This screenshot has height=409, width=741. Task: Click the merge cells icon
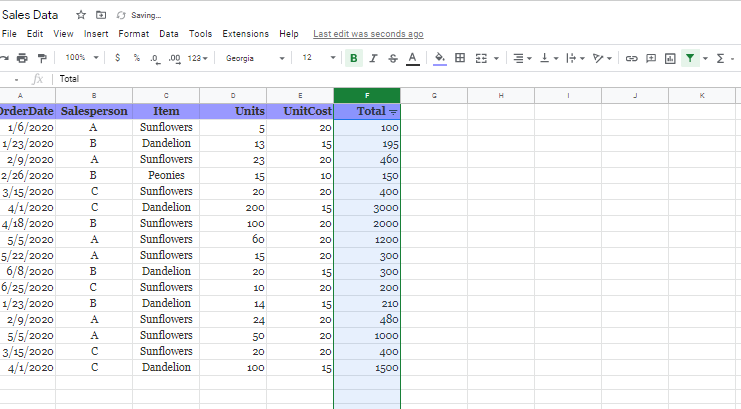pyautogui.click(x=481, y=58)
